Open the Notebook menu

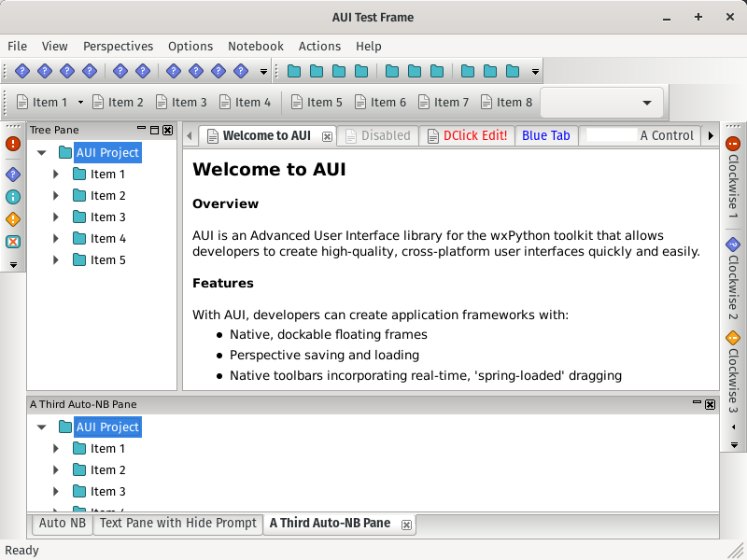tap(255, 46)
